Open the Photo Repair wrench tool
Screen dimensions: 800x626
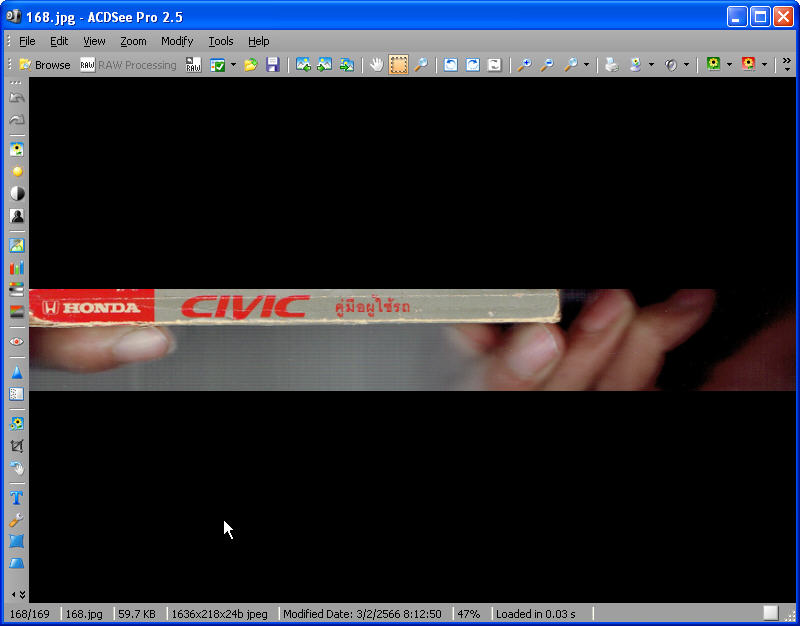tap(16, 520)
